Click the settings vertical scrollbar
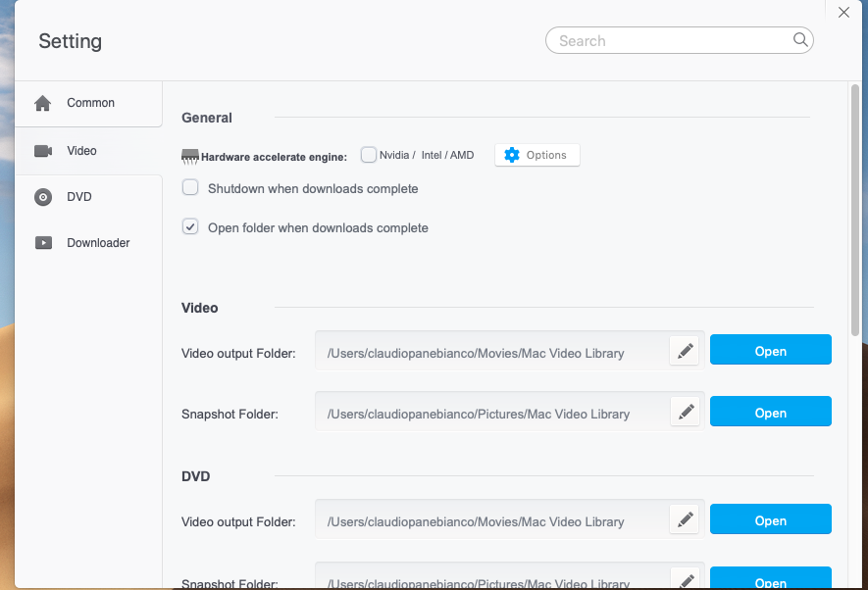The width and height of the screenshot is (868, 590). [x=855, y=210]
